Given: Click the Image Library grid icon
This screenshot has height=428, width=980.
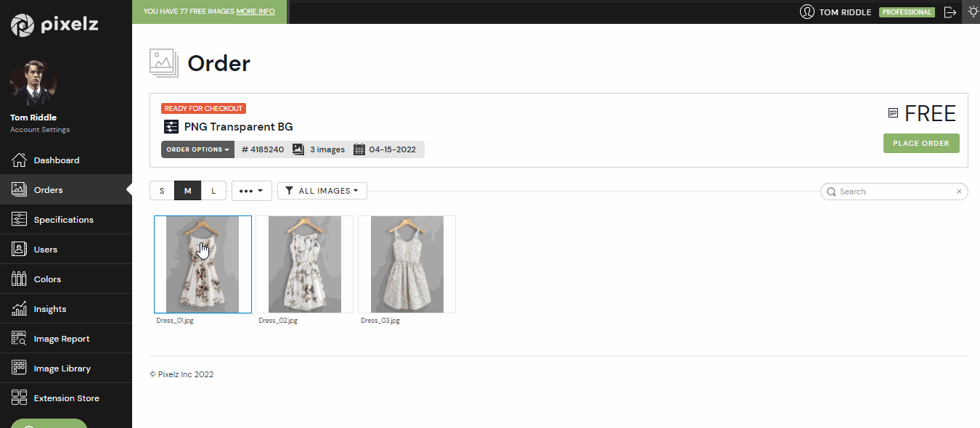Looking at the screenshot, I should point(20,368).
